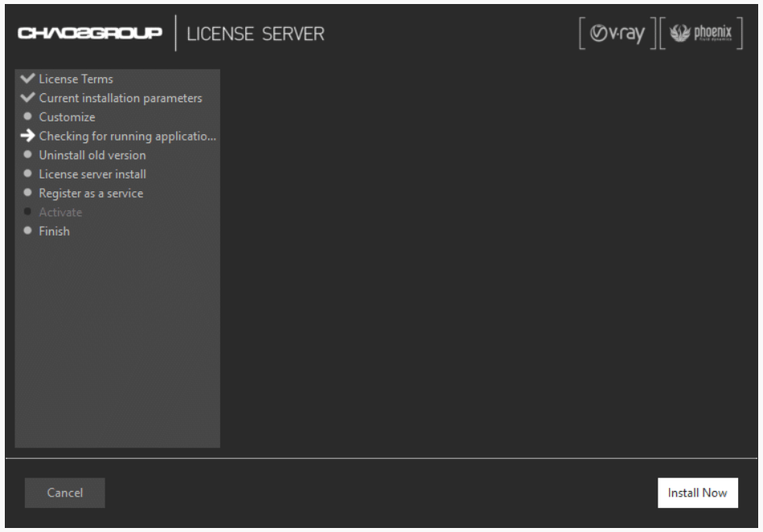Screen dimensions: 763x532
Task: Go to the Customize step
Action: point(68,117)
